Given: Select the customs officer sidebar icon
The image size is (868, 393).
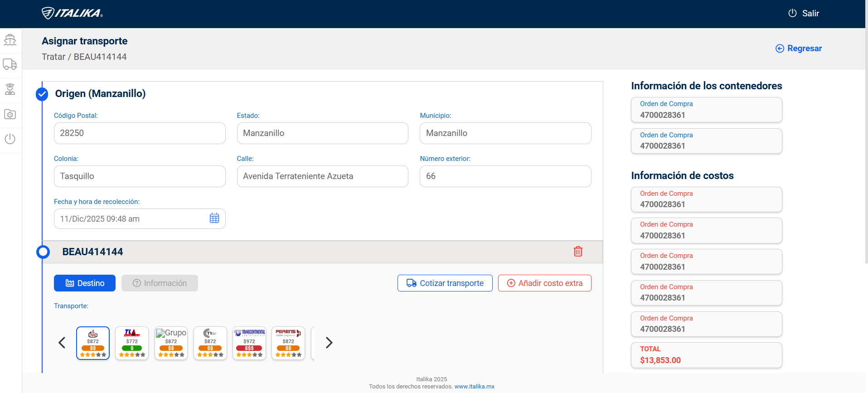Looking at the screenshot, I should (x=10, y=89).
